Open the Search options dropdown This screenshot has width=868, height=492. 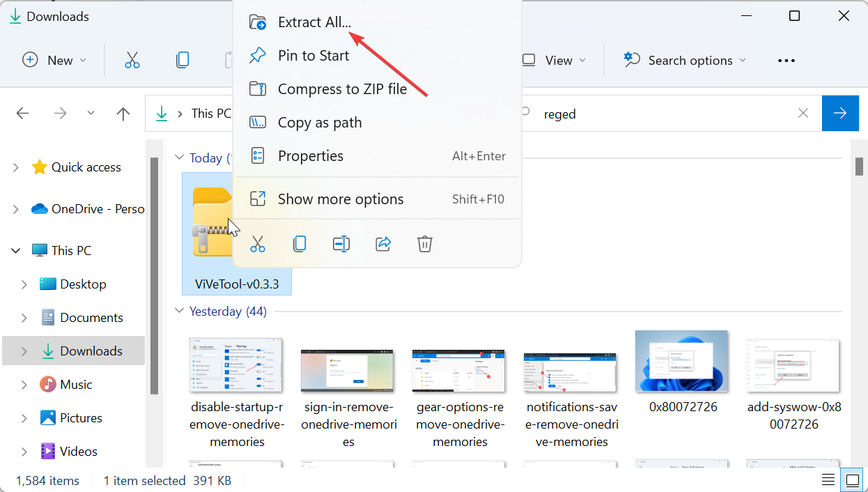point(684,61)
